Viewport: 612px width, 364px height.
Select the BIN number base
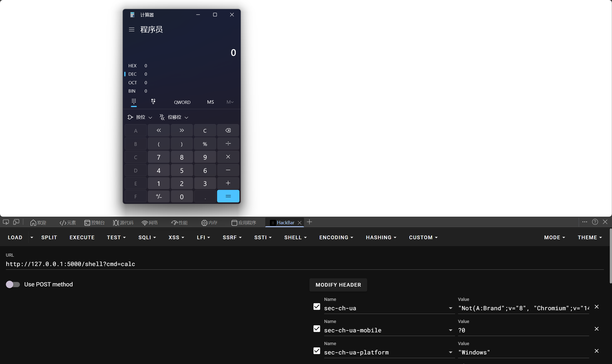[x=182, y=91]
